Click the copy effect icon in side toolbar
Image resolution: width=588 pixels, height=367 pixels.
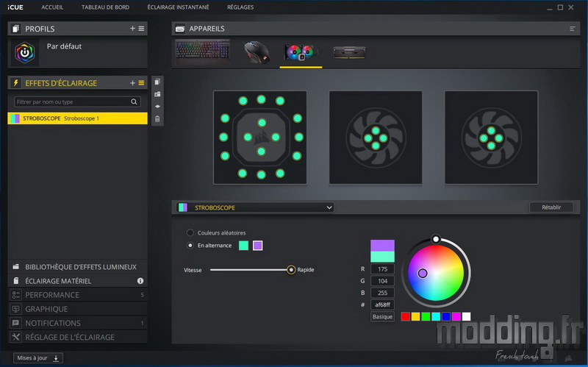pos(157,82)
